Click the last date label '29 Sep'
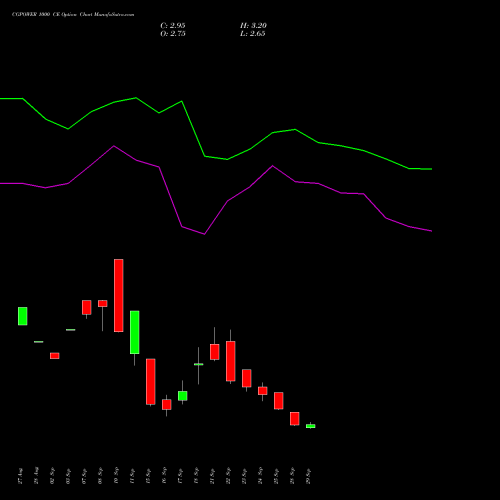 pyautogui.click(x=308, y=476)
